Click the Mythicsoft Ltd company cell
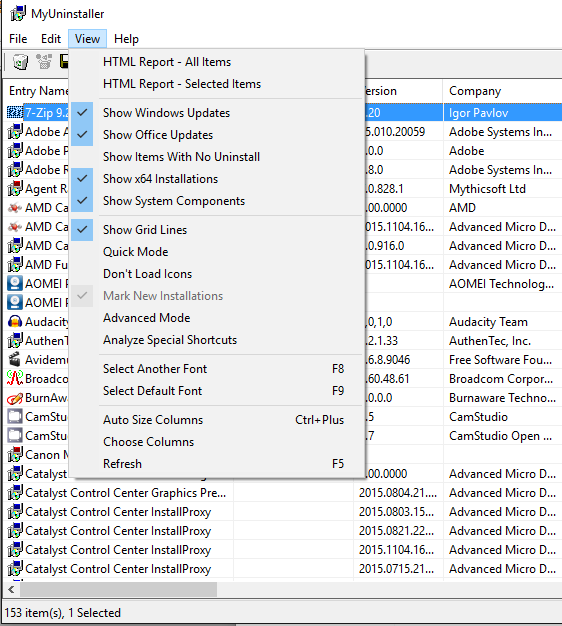562x626 pixels. [x=503, y=189]
